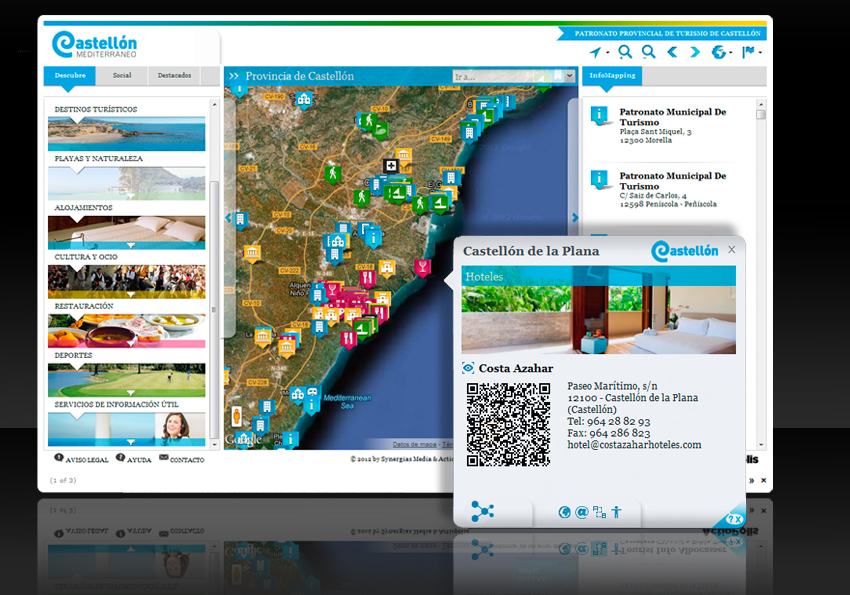The width and height of the screenshot is (850, 595).
Task: Open the Destinos Turísticos category banner
Action: (126, 134)
